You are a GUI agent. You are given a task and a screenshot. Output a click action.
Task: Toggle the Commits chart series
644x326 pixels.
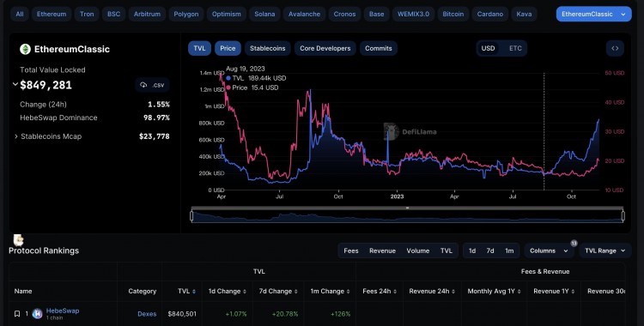tap(379, 48)
